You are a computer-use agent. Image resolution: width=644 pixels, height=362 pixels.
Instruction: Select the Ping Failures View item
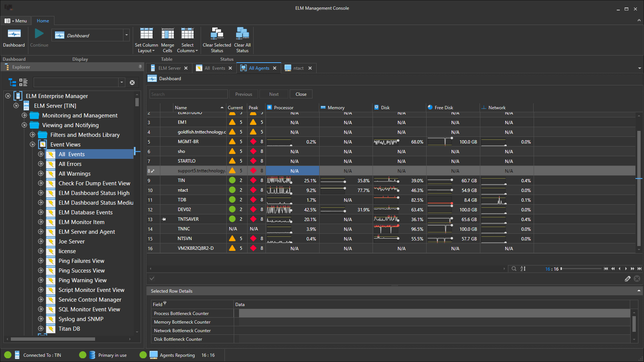click(x=81, y=261)
